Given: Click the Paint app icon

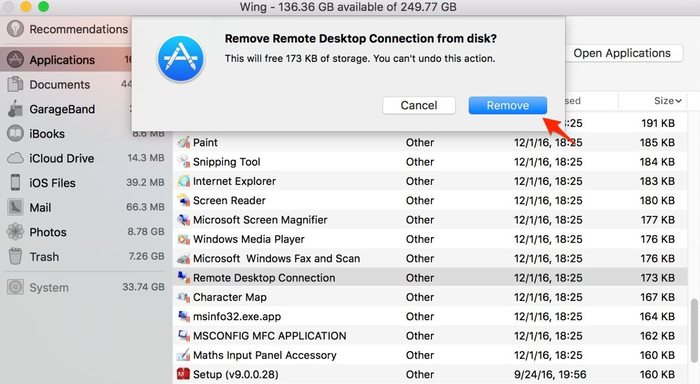Looking at the screenshot, I should pos(183,142).
